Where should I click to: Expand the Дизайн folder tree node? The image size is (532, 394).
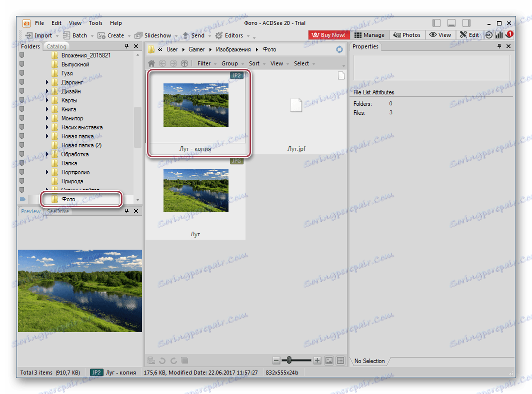point(47,91)
